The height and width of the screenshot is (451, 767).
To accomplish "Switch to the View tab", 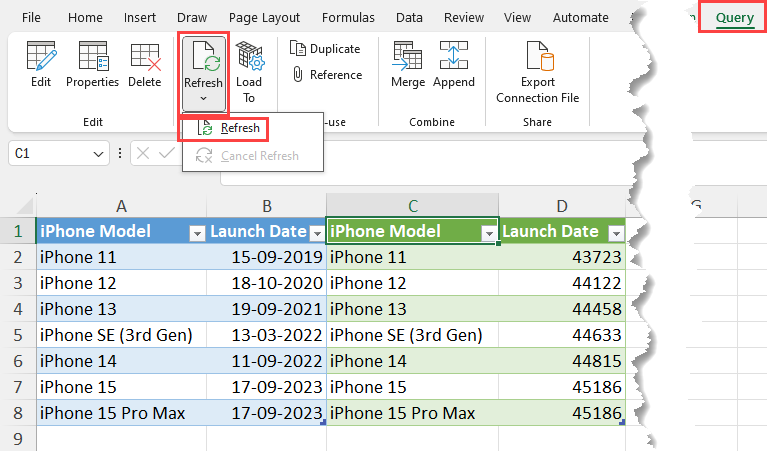I will point(517,18).
